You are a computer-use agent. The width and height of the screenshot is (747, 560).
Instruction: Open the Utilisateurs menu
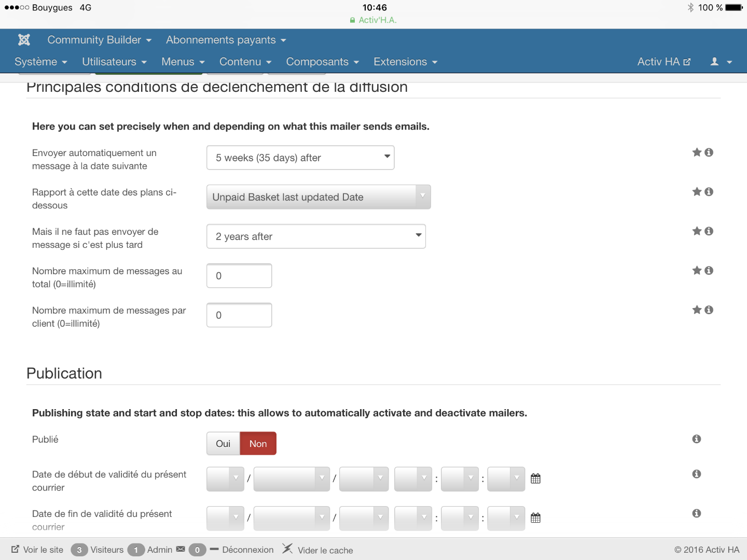coord(115,62)
